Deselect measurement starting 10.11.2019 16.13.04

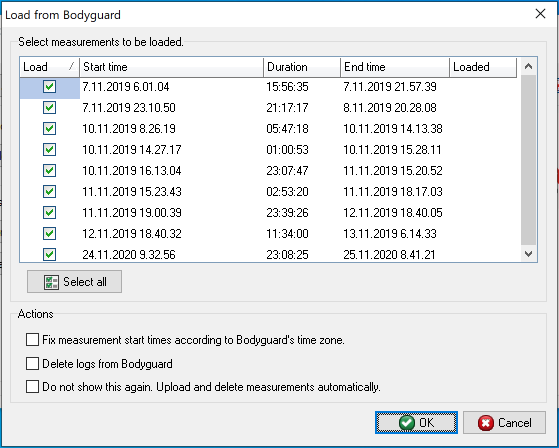tap(49, 171)
